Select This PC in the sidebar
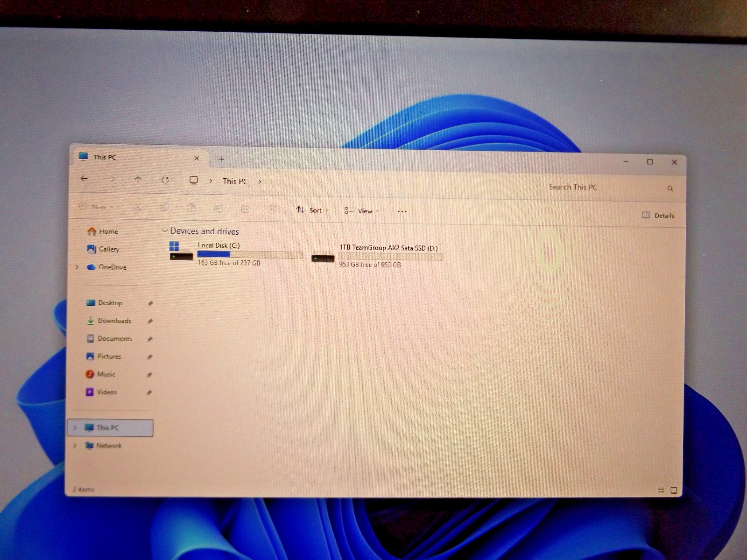747x560 pixels. (x=111, y=427)
